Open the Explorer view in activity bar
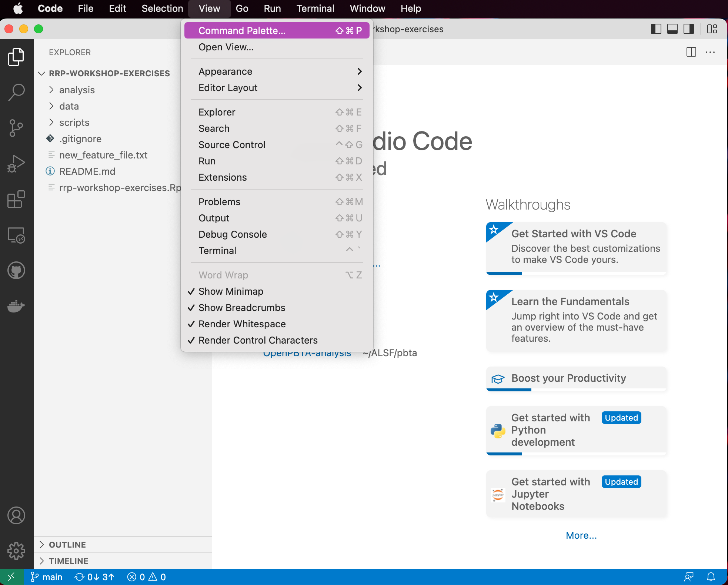The width and height of the screenshot is (728, 585). [16, 57]
